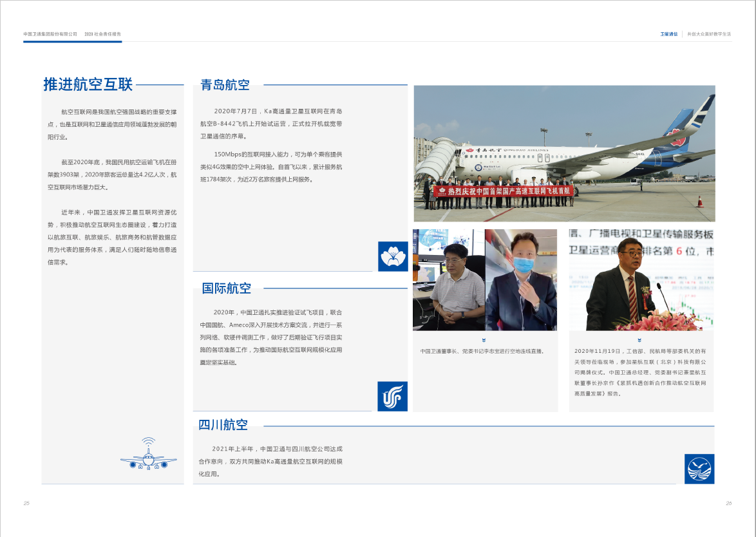Click the chevron above 2020年11月19日 caption
Image resolution: width=756 pixels, height=537 pixels.
tap(639, 341)
